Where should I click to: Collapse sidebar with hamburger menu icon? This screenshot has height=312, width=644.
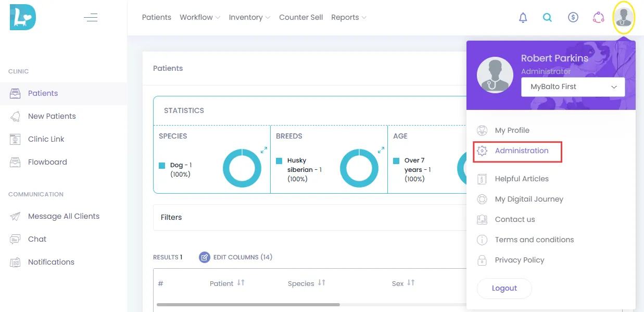[x=91, y=17]
